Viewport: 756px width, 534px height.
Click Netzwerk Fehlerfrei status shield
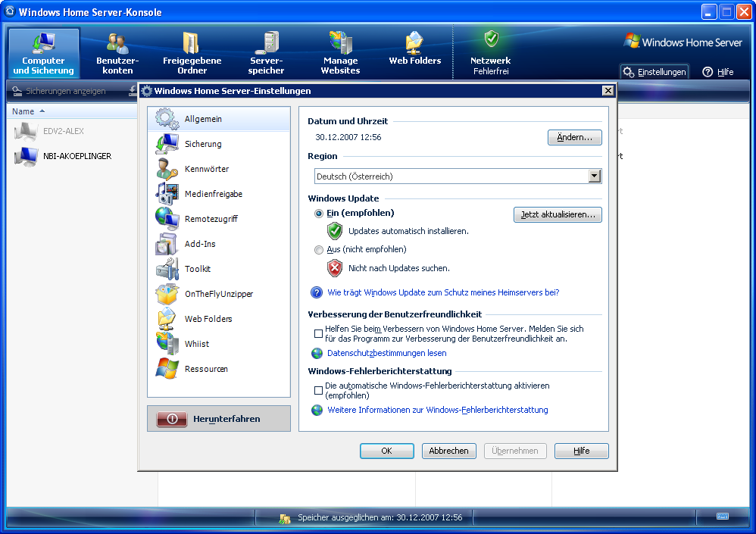491,39
